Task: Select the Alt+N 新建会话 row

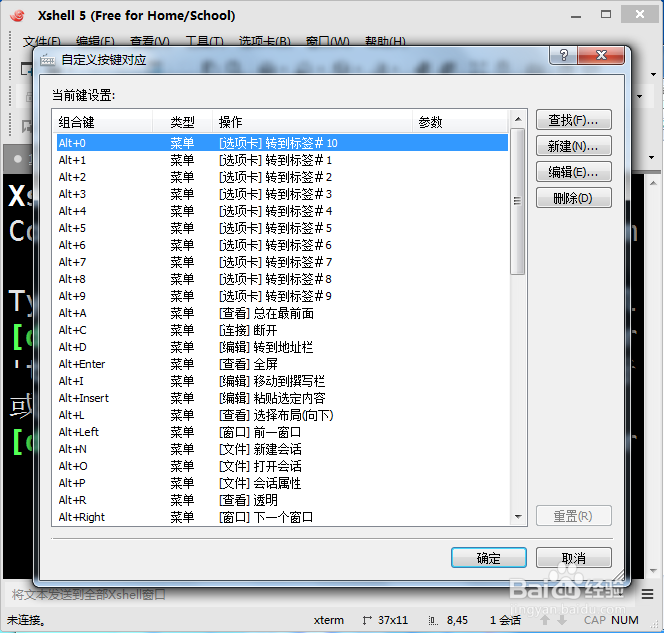Action: (x=282, y=449)
